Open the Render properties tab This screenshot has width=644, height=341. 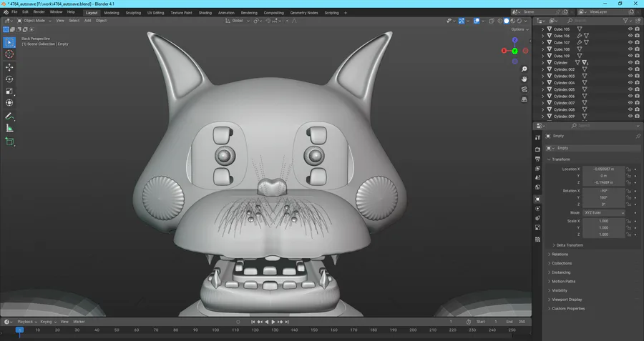point(537,149)
